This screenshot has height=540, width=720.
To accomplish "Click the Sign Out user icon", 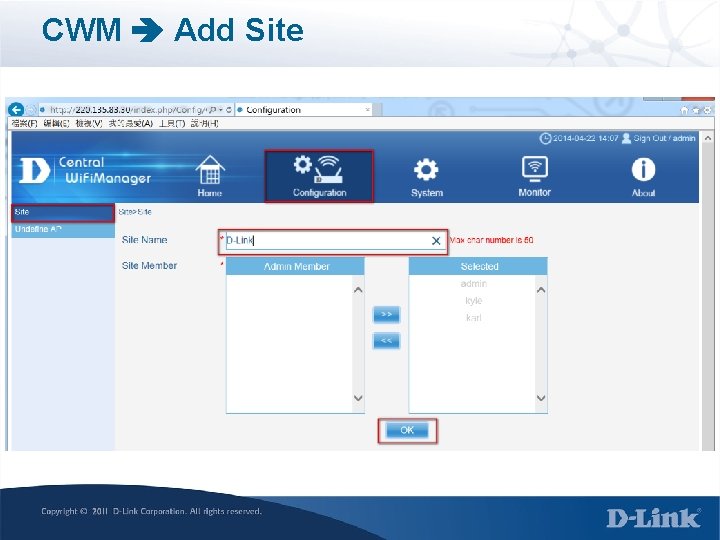I will (x=626, y=138).
